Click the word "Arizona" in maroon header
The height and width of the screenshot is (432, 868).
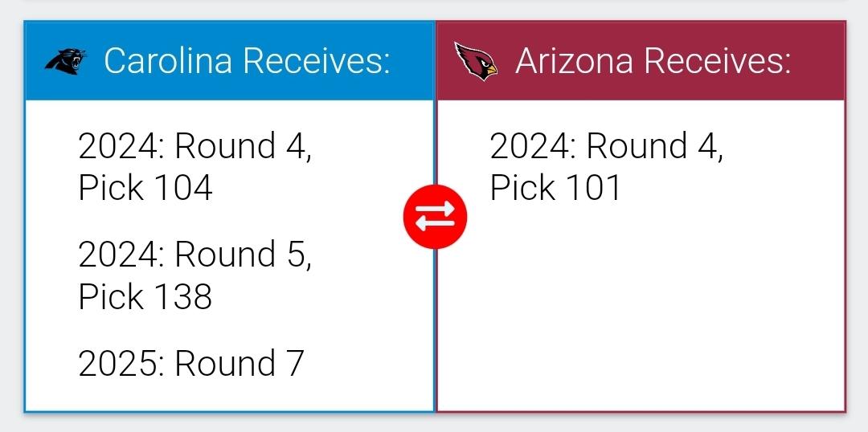[x=574, y=60]
